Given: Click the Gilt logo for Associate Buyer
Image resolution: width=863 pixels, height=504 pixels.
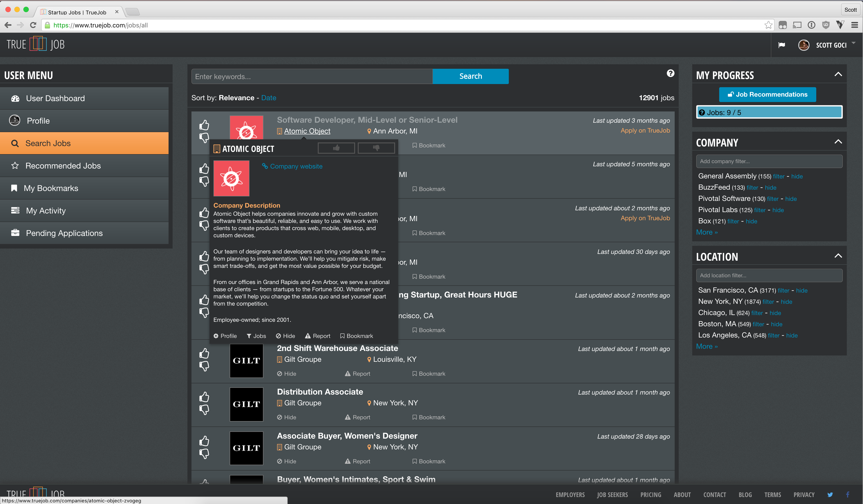Looking at the screenshot, I should tap(246, 448).
